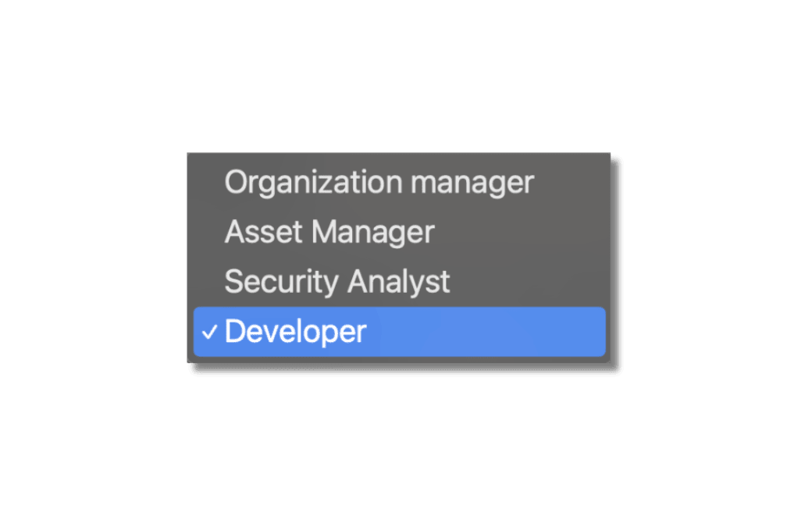This screenshot has width=812, height=531.
Task: Click the Security Analyst menu entry
Action: click(337, 282)
